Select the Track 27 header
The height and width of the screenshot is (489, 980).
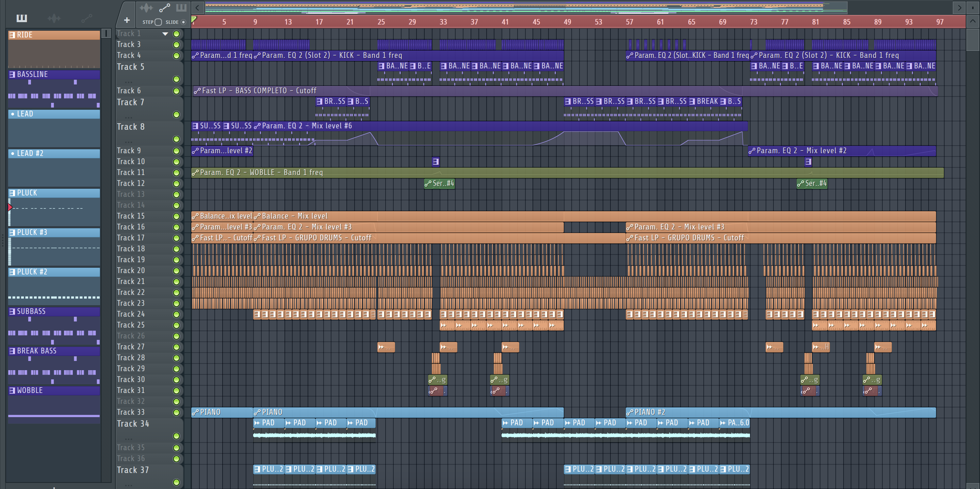(149, 347)
